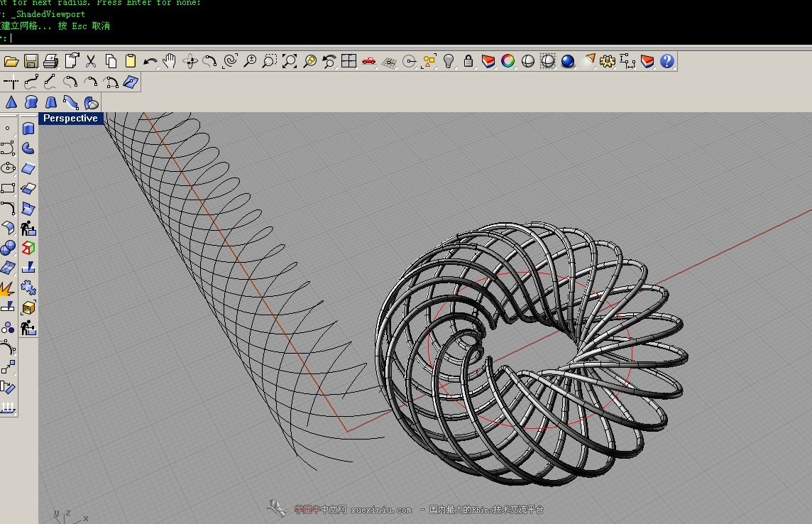
Task: Select the Rotate View tool
Action: 190,62
